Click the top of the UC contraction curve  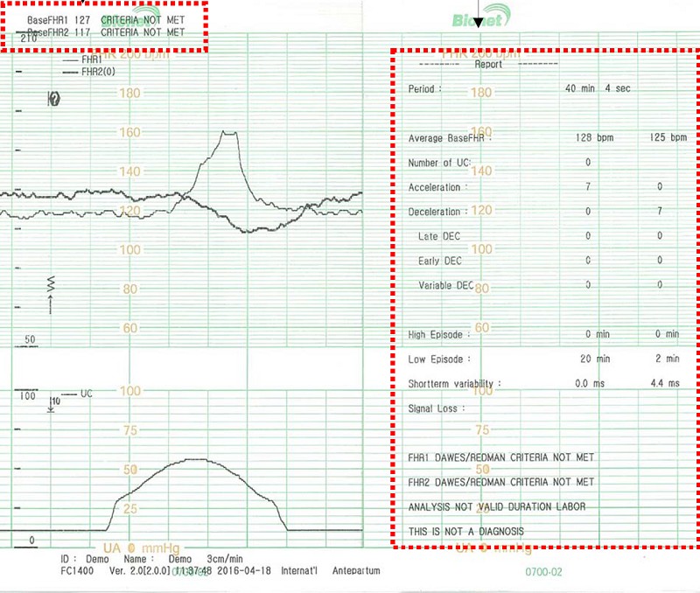click(197, 459)
